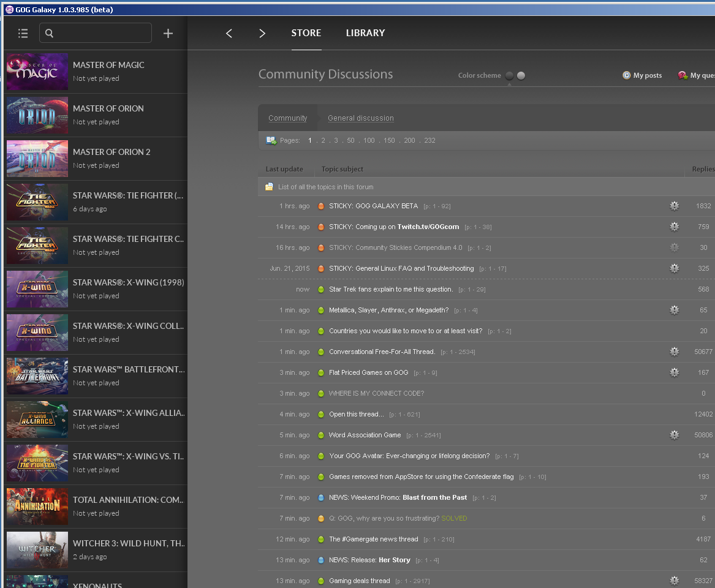Viewport: 715px width, 588px height.
Task: Click the gear icon on the Linux FAQ row
Action: (x=675, y=268)
